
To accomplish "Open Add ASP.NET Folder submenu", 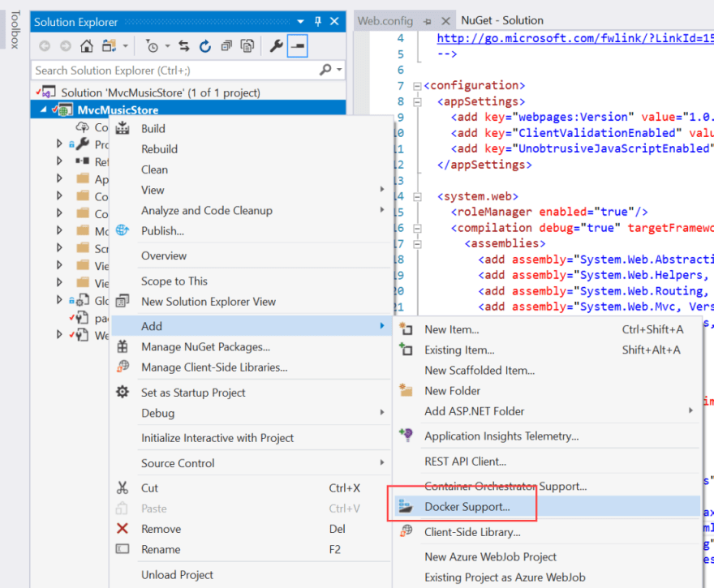I will coord(548,411).
